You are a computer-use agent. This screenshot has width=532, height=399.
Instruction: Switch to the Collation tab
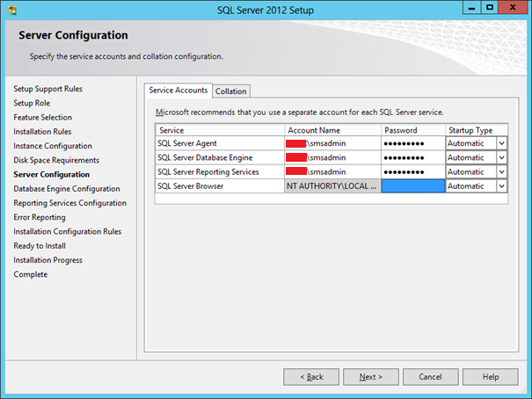click(231, 91)
